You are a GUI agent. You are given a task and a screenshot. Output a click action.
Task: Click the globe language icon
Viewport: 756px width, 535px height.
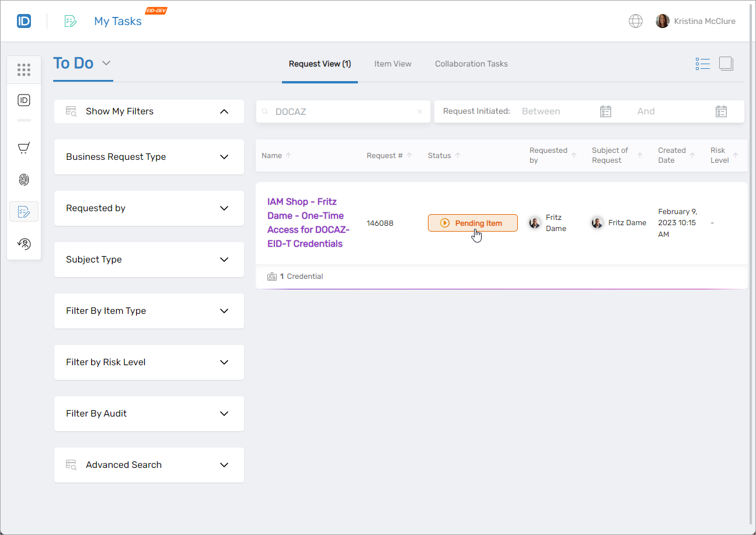635,21
